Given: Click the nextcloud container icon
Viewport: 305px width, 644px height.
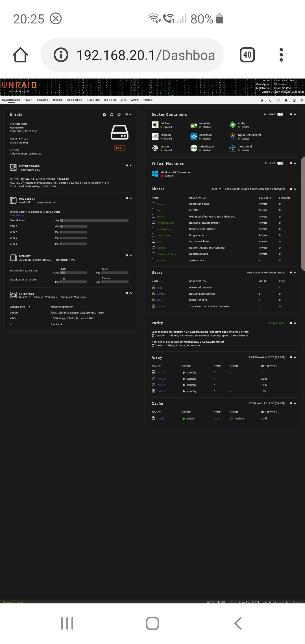Looking at the screenshot, I should click(x=194, y=136).
